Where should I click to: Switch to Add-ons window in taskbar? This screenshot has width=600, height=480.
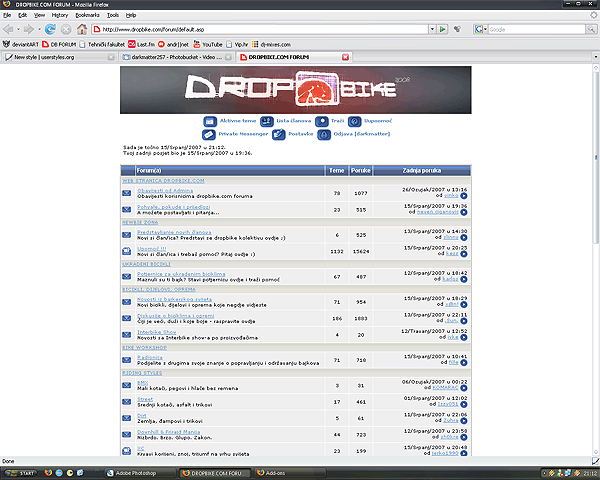tap(290, 473)
